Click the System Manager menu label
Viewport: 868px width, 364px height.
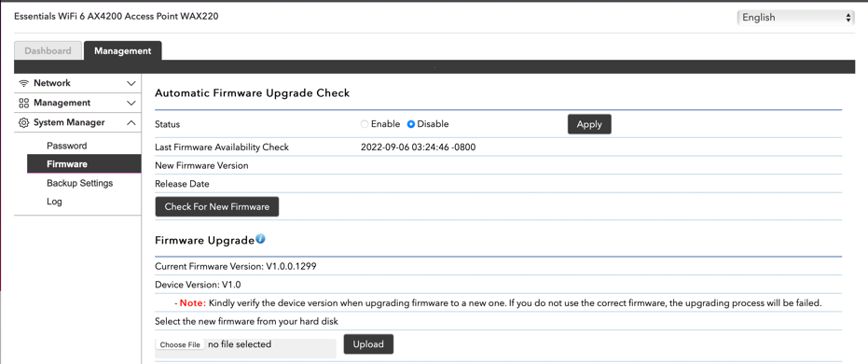coord(69,123)
